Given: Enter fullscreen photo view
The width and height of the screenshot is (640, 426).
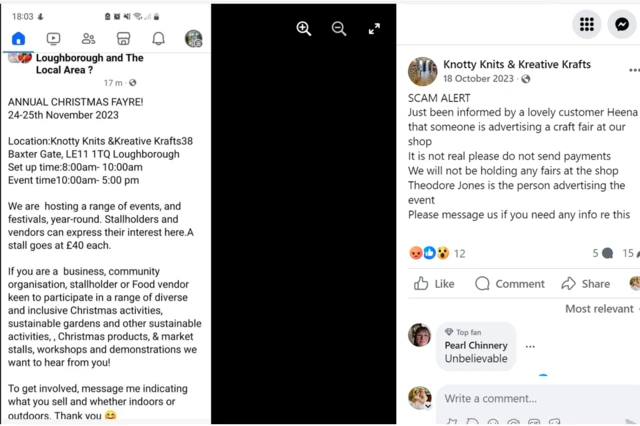Looking at the screenshot, I should (374, 29).
